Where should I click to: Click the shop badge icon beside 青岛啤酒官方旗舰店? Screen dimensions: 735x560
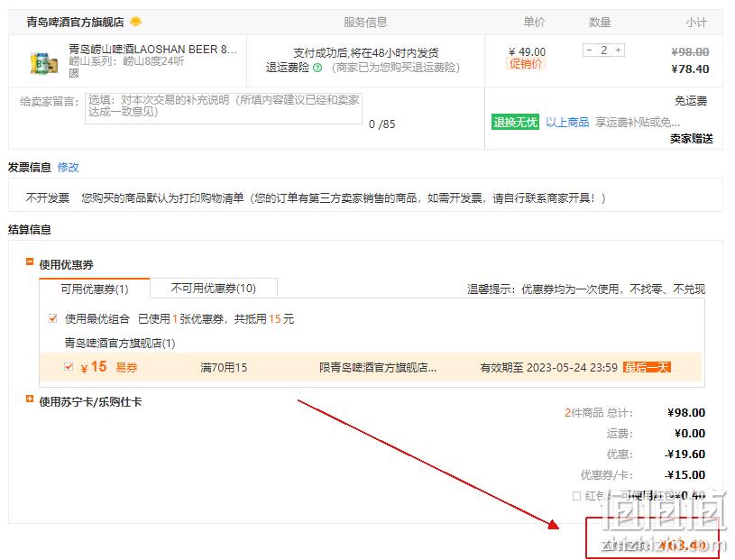coord(135,22)
